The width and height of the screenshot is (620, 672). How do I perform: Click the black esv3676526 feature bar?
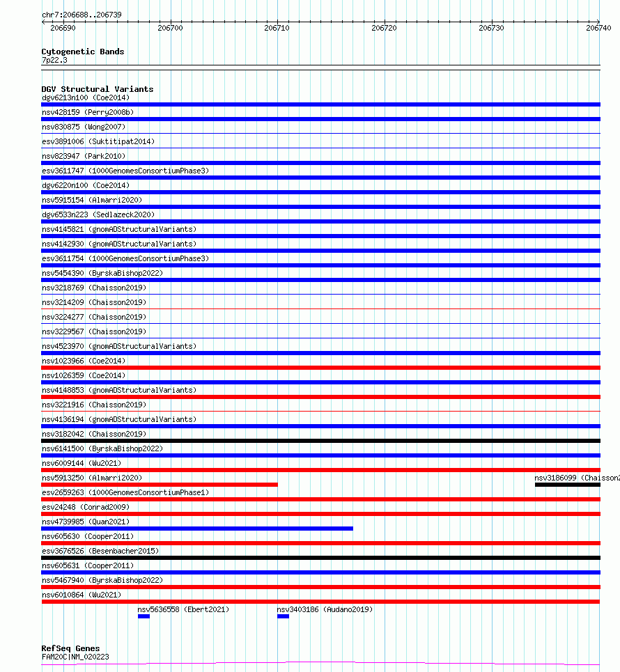tap(320, 558)
